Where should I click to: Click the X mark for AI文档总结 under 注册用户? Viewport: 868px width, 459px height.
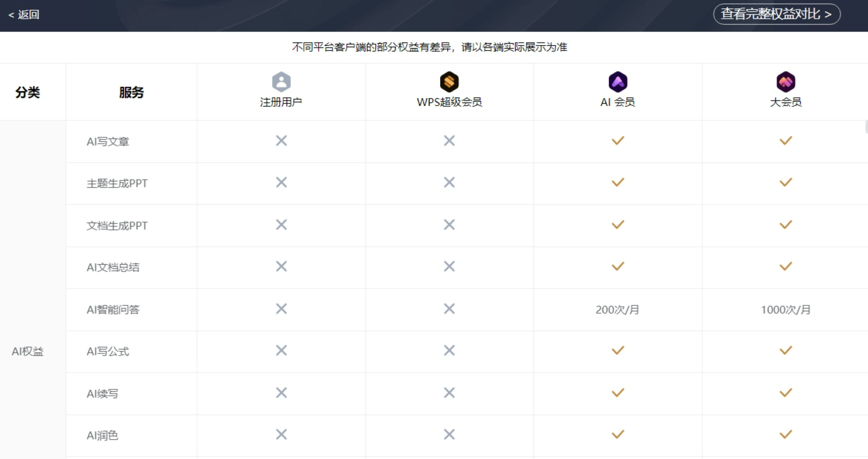[281, 266]
